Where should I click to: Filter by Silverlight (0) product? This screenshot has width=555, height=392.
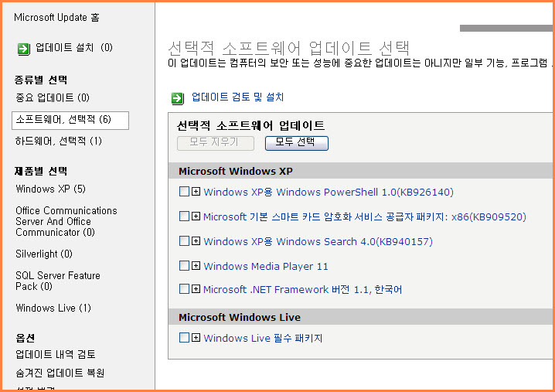click(x=44, y=254)
